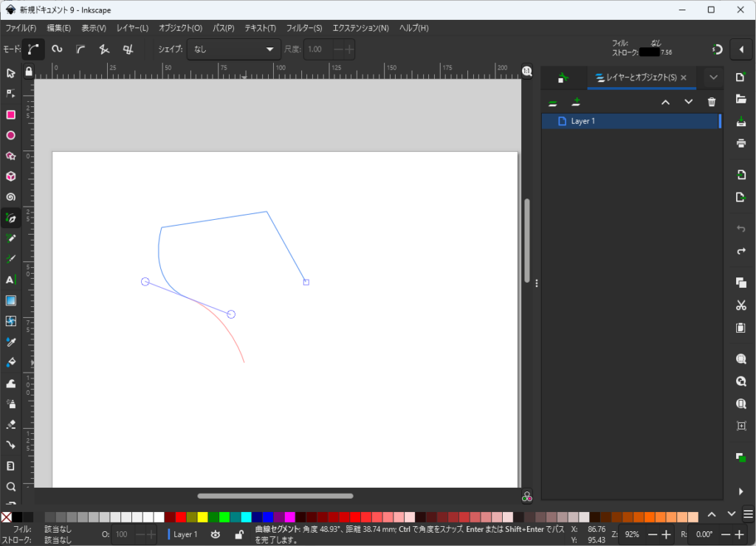Click the new document icon in the right toolbar
This screenshot has width=756, height=546.
coord(741,77)
